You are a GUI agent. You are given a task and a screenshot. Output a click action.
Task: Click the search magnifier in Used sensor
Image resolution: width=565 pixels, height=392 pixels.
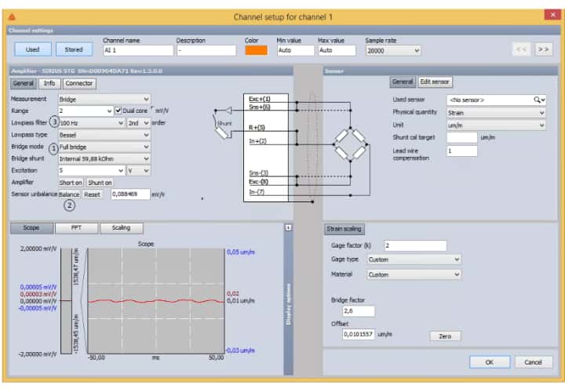[539, 100]
